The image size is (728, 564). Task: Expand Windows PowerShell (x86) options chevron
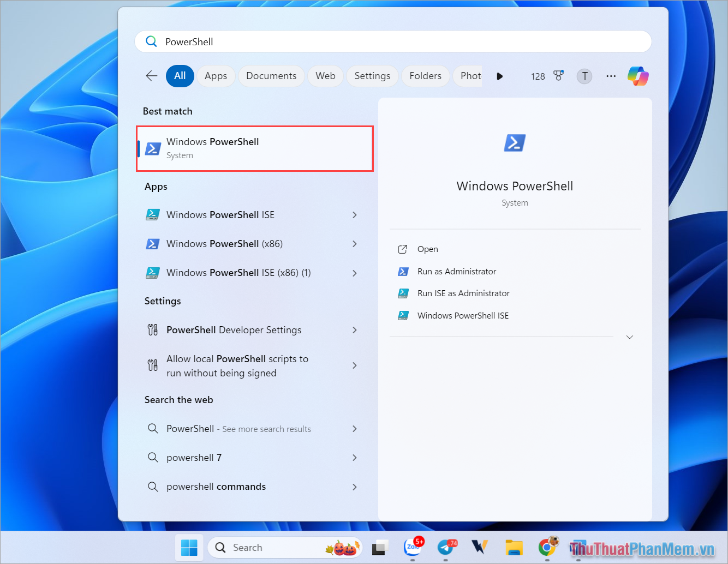(x=355, y=244)
